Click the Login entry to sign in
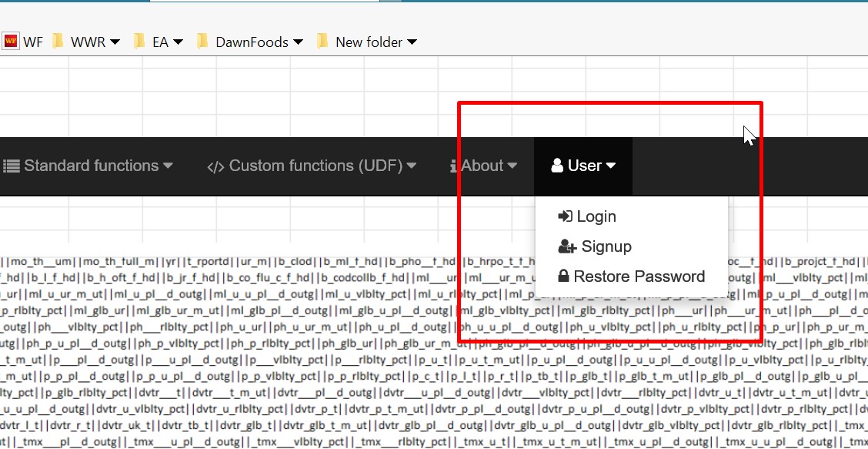 coord(596,216)
